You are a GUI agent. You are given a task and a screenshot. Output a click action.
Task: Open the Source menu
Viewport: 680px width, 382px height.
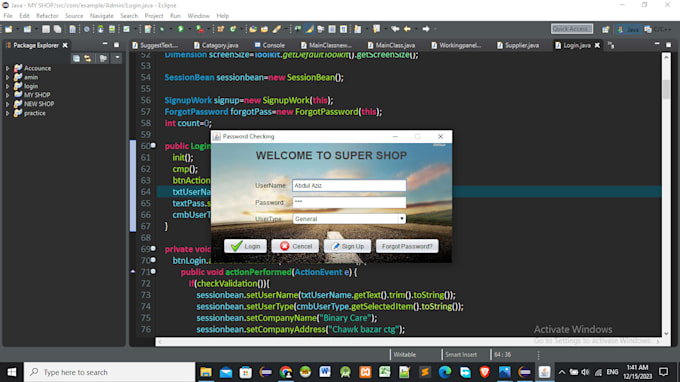pyautogui.click(x=74, y=16)
